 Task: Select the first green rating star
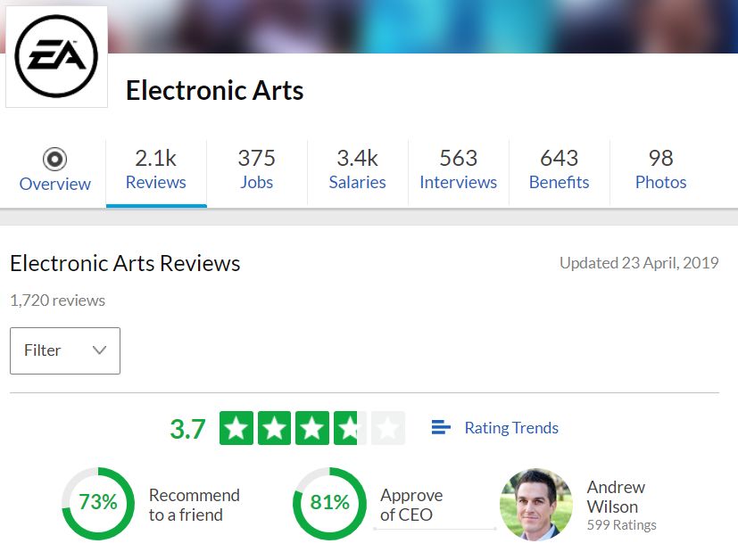236,428
